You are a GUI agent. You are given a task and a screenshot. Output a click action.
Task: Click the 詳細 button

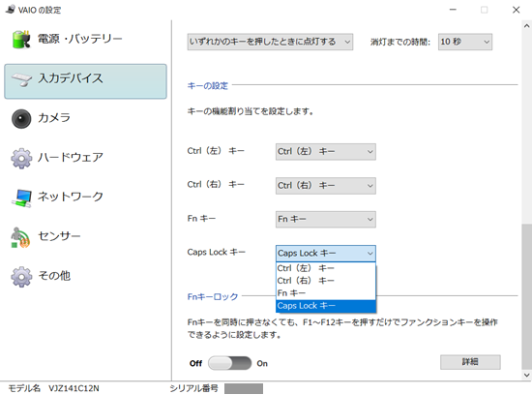(470, 362)
